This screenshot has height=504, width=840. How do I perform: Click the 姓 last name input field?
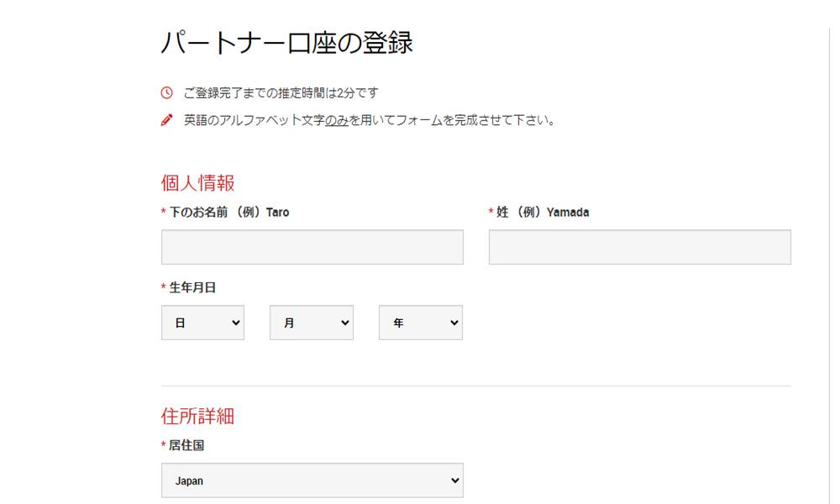[x=639, y=246]
